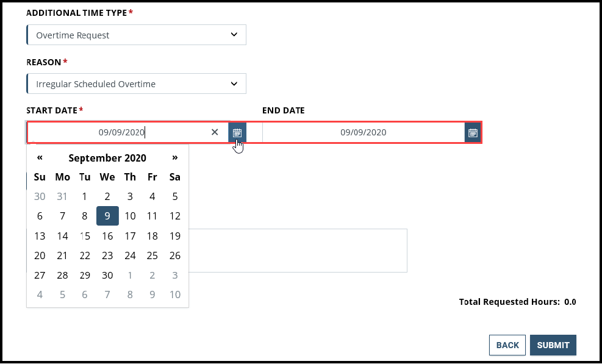602x364 pixels.
Task: Select the highlighted date 9 in calendar
Action: click(x=107, y=216)
